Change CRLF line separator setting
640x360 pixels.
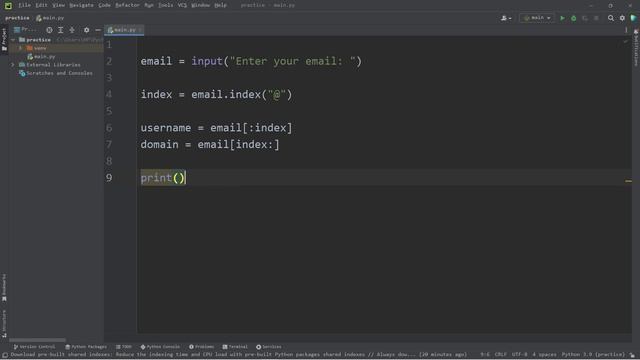[500, 355]
